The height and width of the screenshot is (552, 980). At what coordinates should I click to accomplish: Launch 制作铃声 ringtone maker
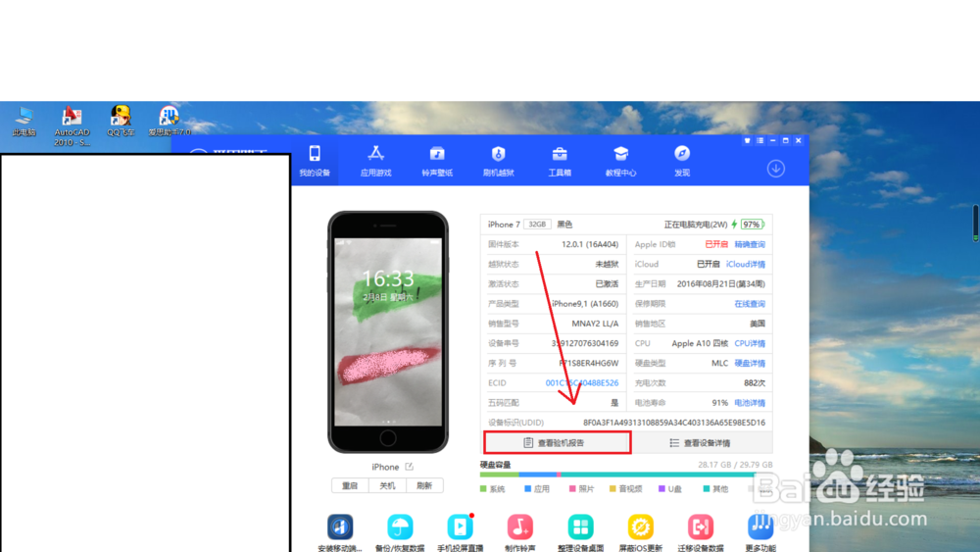[x=520, y=532]
